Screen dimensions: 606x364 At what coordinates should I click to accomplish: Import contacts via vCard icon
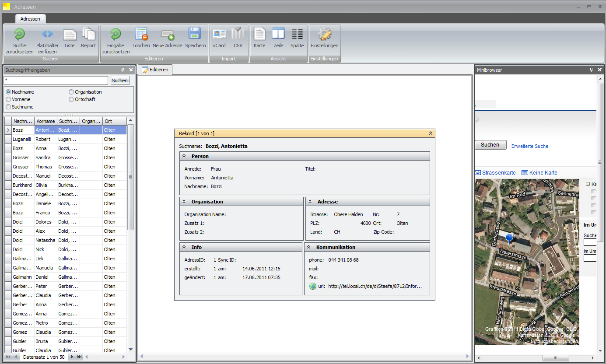click(x=219, y=35)
